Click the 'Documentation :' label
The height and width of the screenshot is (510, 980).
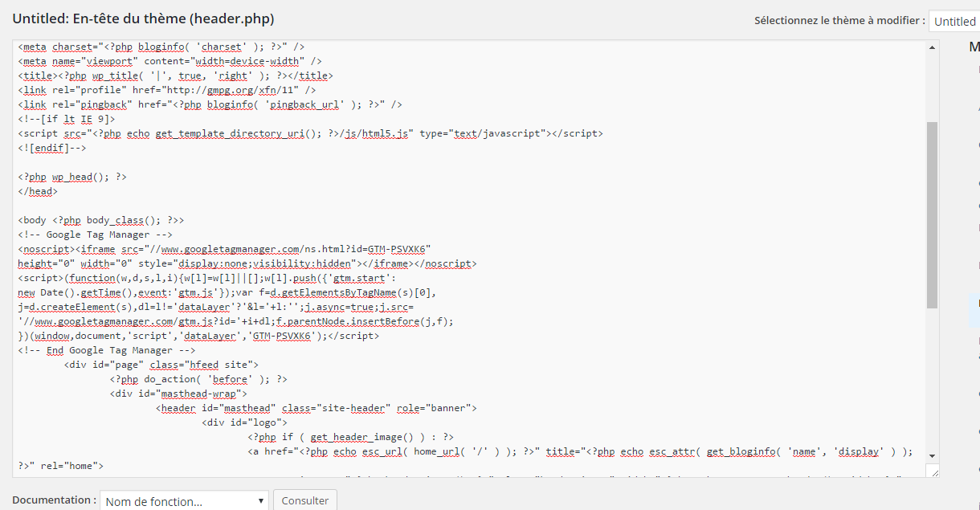[54, 500]
